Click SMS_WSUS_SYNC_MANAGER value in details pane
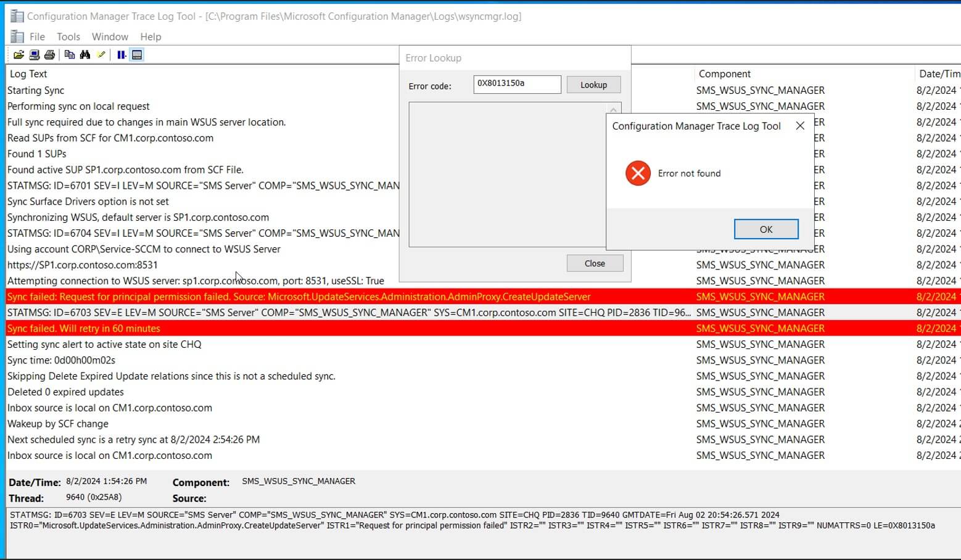This screenshot has width=961, height=560. 299,481
